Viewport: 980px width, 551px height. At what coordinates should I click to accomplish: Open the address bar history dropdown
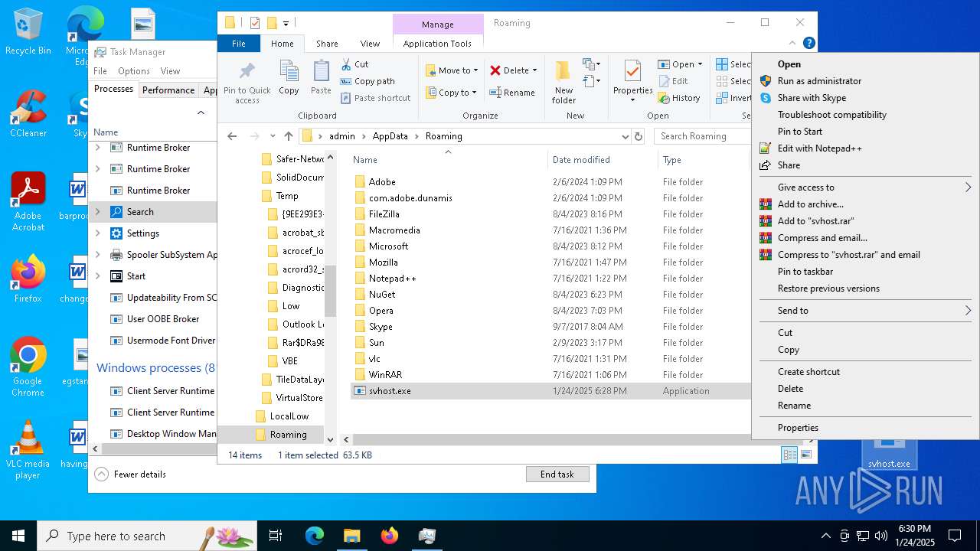626,136
